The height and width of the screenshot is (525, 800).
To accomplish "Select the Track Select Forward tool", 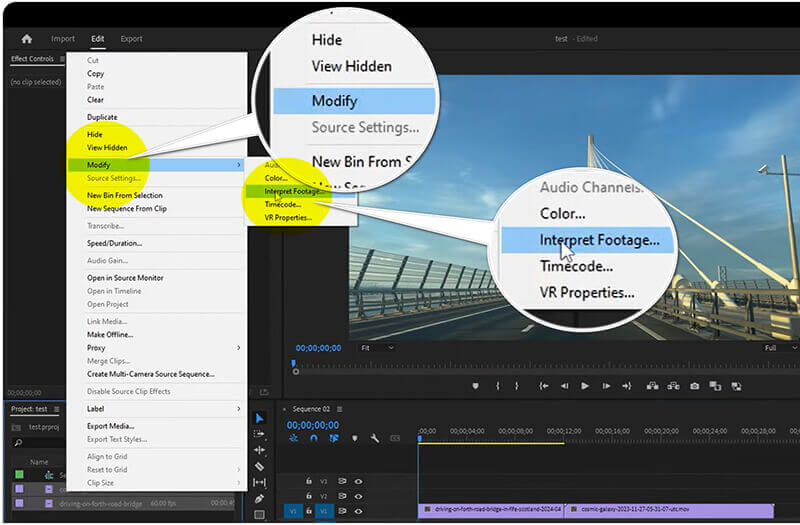I will click(x=259, y=434).
